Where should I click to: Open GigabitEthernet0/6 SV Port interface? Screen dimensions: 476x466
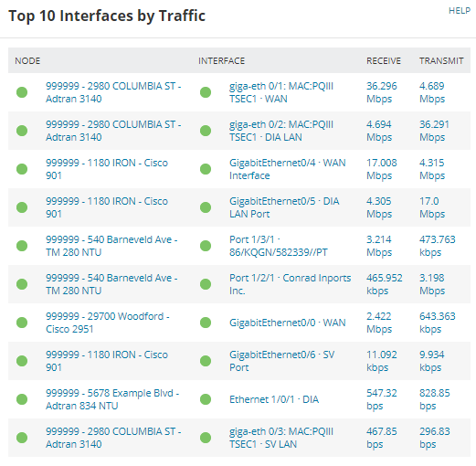281,361
